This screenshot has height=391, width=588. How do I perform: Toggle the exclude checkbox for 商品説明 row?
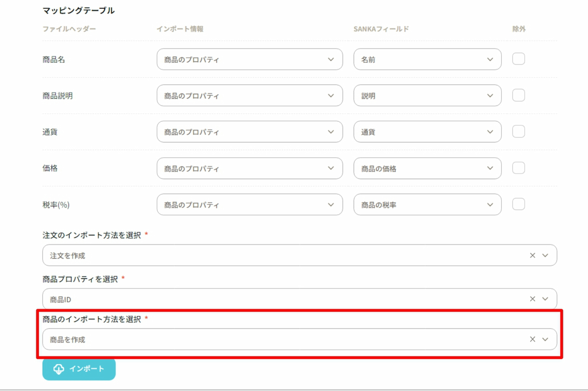coord(518,95)
